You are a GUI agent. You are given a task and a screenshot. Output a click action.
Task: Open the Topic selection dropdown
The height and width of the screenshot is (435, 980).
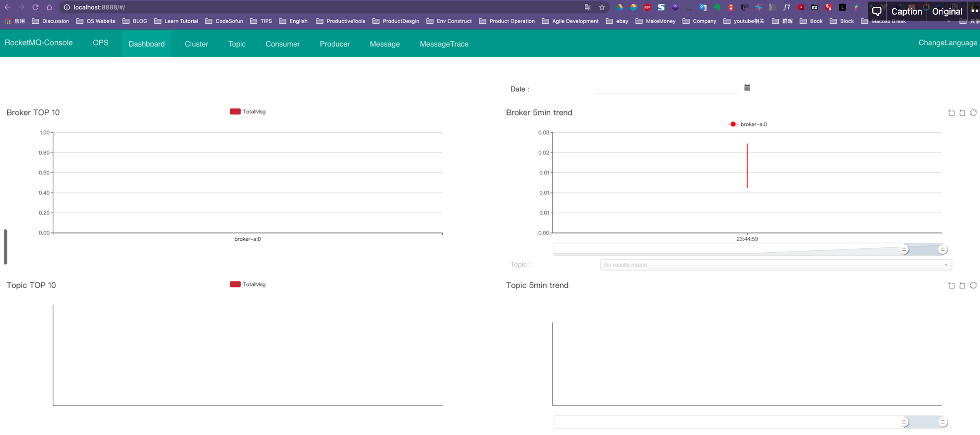(775, 265)
